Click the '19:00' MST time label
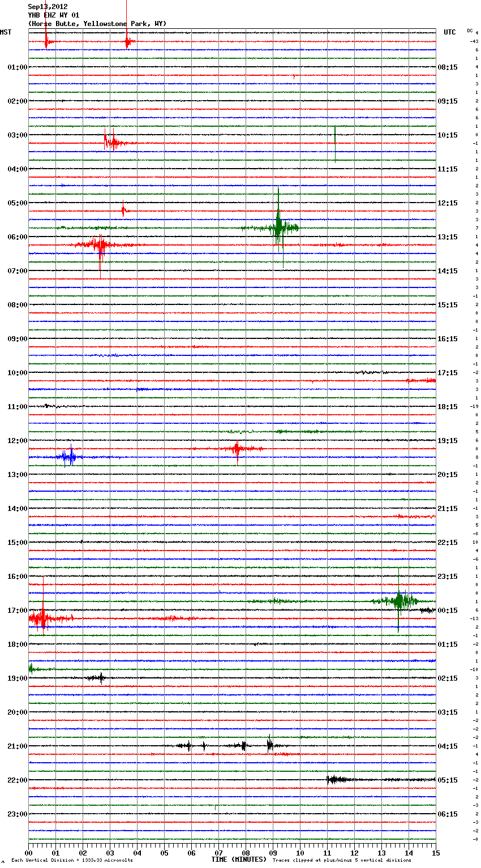481x868 pixels. (17, 678)
